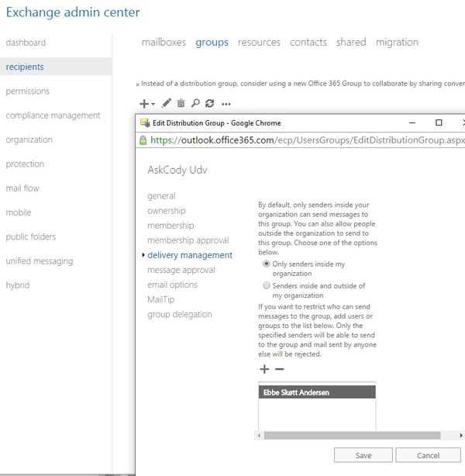Remove sender with the minus icon

coord(279,369)
